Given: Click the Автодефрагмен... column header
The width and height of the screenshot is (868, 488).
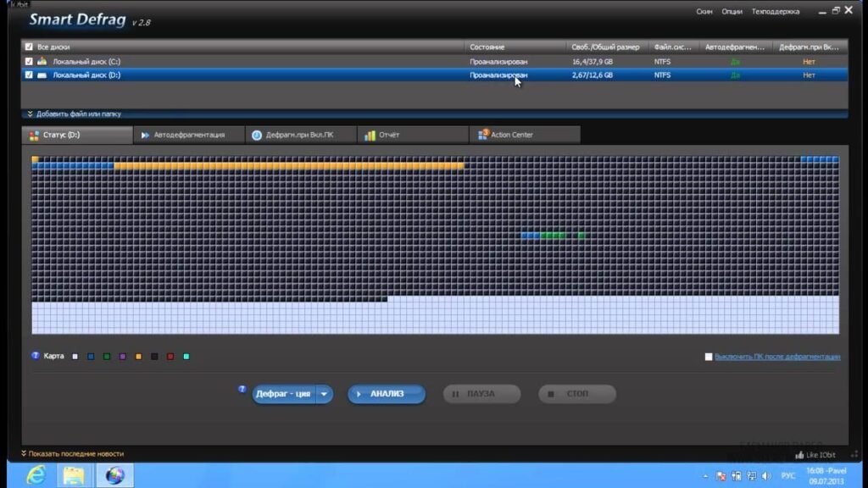Looking at the screenshot, I should click(735, 47).
